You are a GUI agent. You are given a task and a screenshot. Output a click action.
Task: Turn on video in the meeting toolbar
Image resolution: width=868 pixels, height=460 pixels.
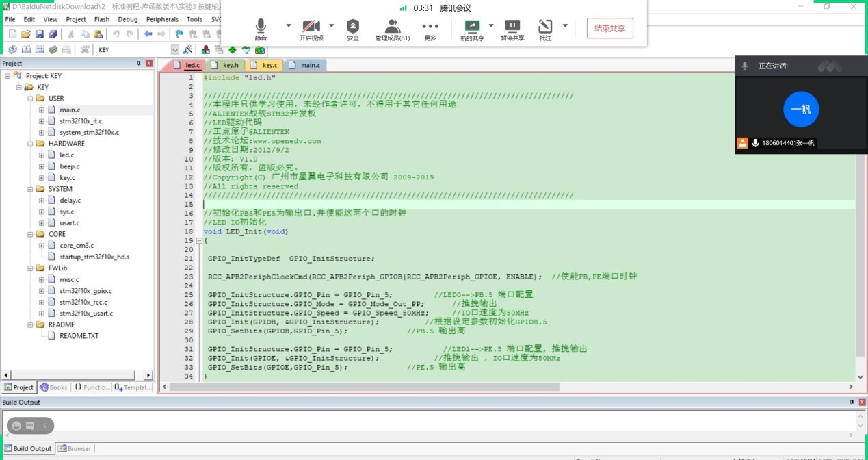click(x=311, y=29)
